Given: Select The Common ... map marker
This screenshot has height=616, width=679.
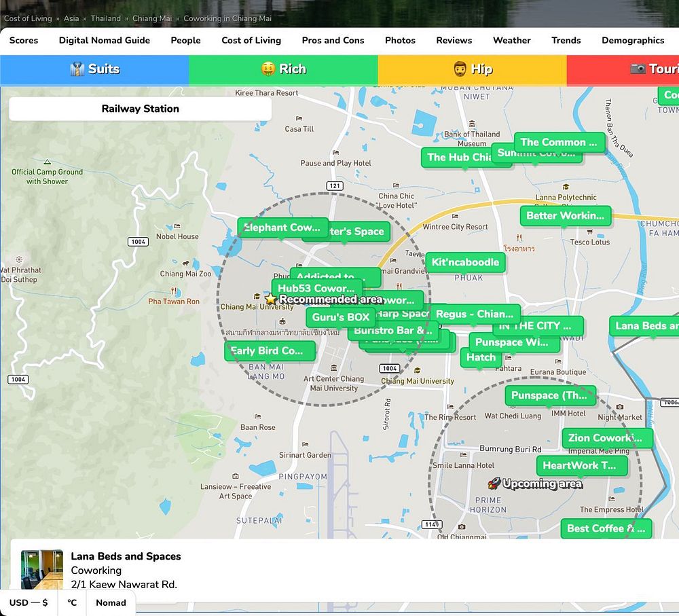Looking at the screenshot, I should coord(559,142).
